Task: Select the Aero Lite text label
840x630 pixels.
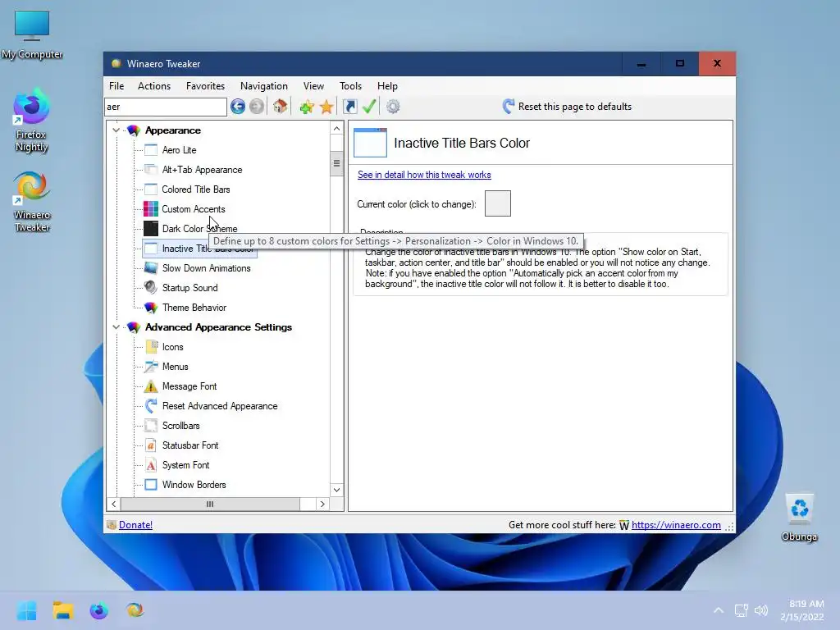Action: [x=180, y=150]
